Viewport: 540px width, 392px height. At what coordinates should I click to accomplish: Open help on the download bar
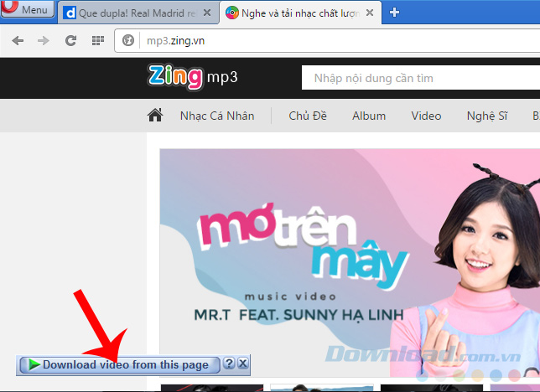coord(229,363)
